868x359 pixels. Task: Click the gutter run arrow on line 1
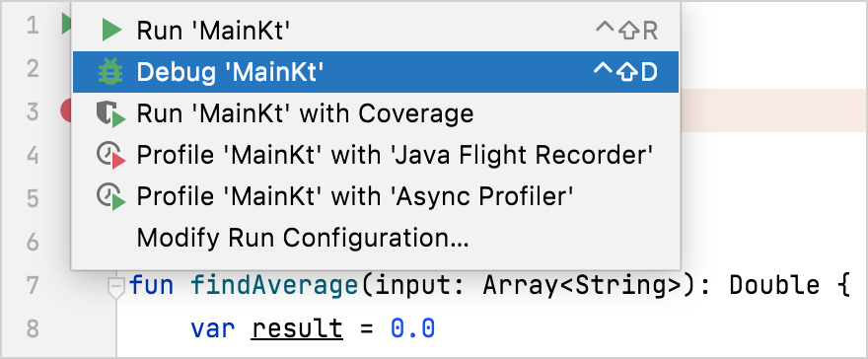click(x=66, y=25)
